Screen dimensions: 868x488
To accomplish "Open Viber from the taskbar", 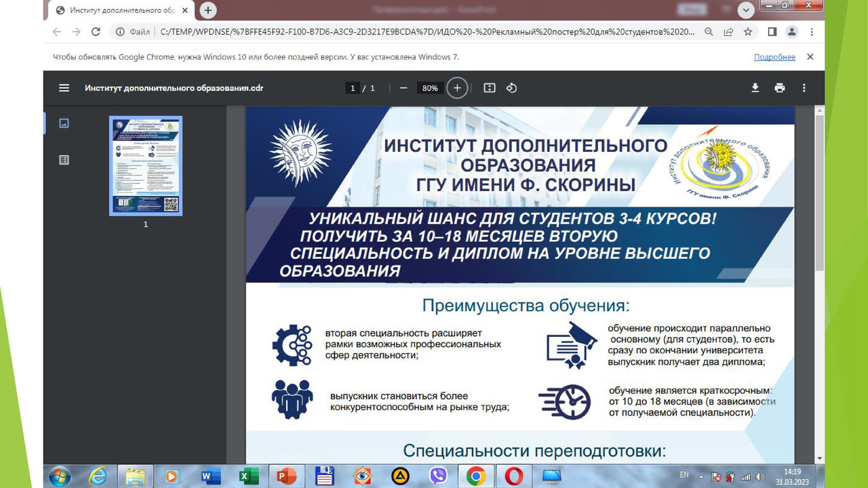I will 438,477.
